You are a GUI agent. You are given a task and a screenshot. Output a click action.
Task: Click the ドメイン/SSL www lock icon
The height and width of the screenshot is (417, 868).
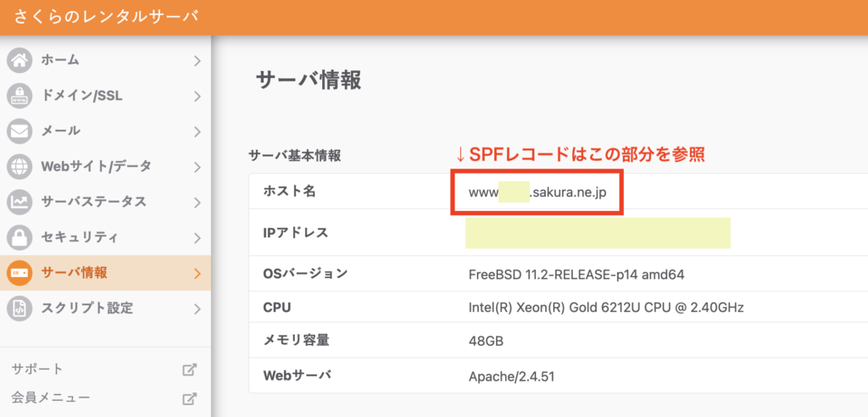(x=20, y=97)
